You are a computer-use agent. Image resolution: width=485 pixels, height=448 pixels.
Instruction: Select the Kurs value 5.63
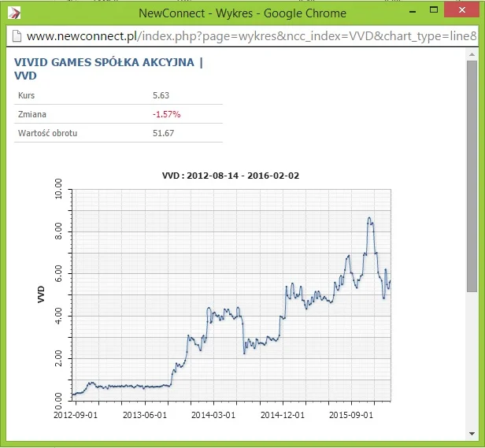[161, 95]
